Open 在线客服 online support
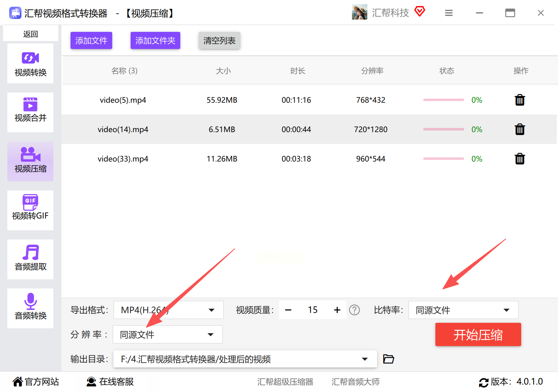Image resolution: width=558 pixels, height=392 pixels. click(x=110, y=382)
